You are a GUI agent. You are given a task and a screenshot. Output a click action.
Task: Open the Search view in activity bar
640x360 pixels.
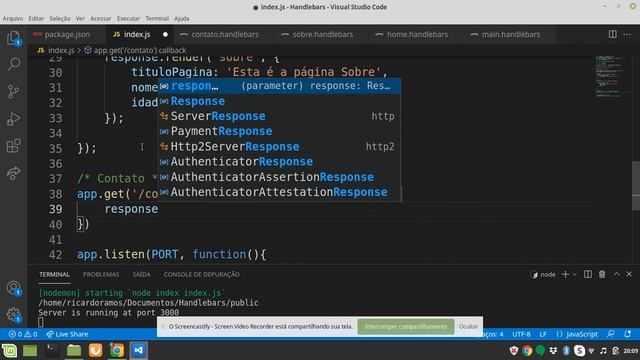(x=13, y=64)
